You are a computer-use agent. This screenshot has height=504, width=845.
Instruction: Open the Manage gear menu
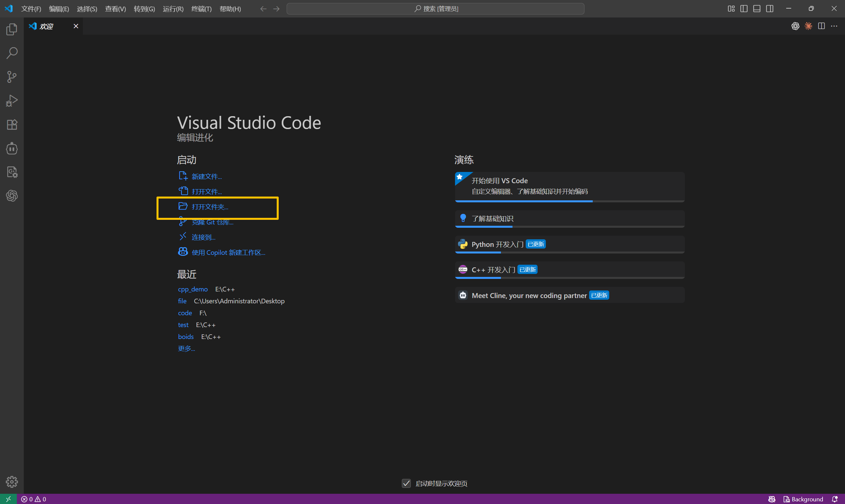coord(12,482)
